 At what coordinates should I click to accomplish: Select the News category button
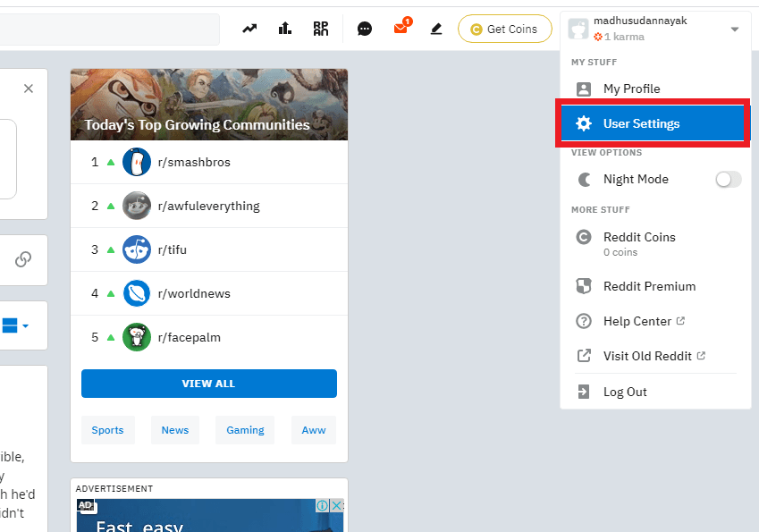pos(175,430)
